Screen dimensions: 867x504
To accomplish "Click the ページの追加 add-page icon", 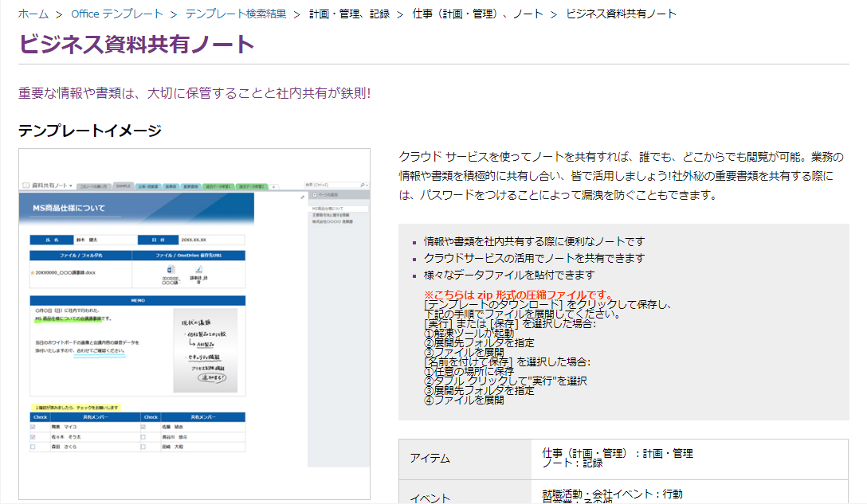I will pos(315,195).
